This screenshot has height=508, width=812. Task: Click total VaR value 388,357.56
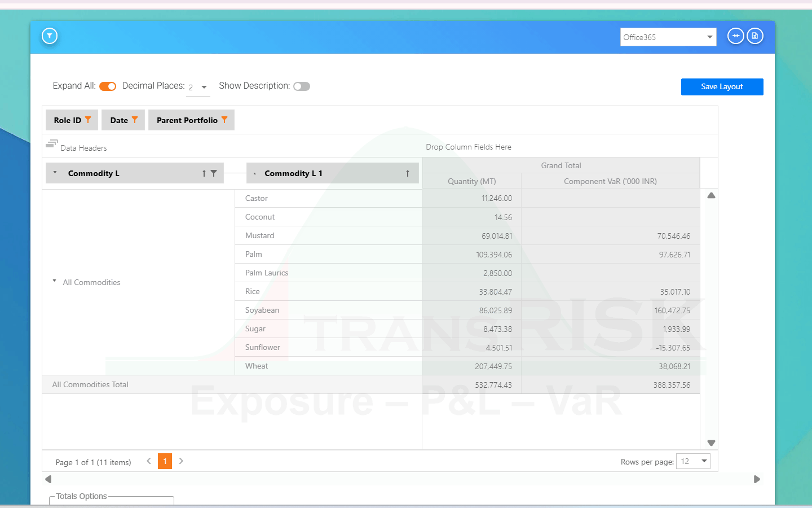672,385
